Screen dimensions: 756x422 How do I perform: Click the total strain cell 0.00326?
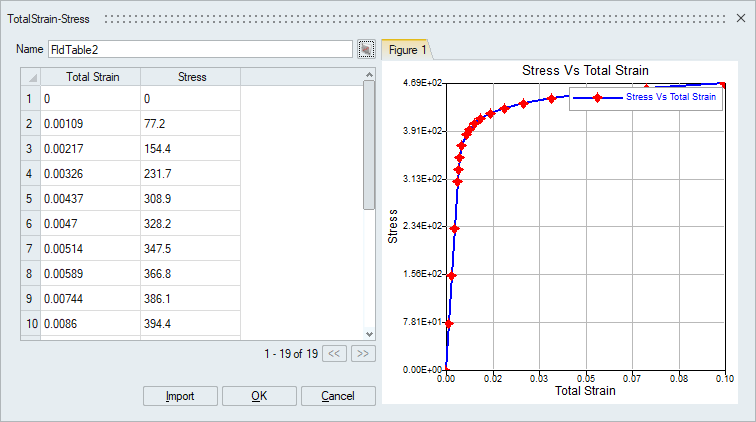pos(90,174)
